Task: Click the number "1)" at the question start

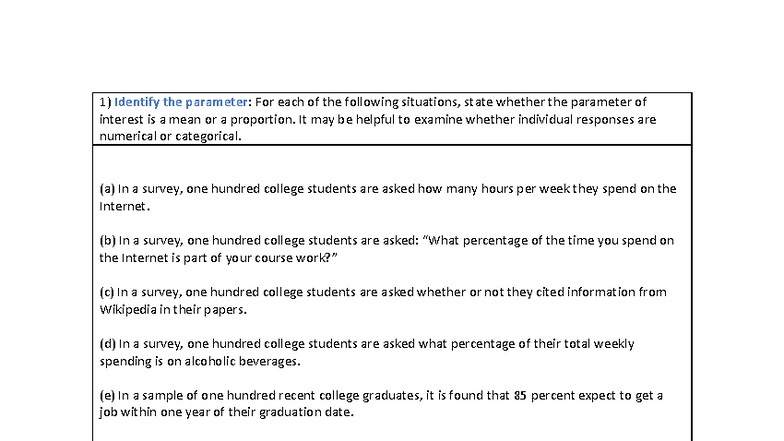Action: [x=105, y=102]
